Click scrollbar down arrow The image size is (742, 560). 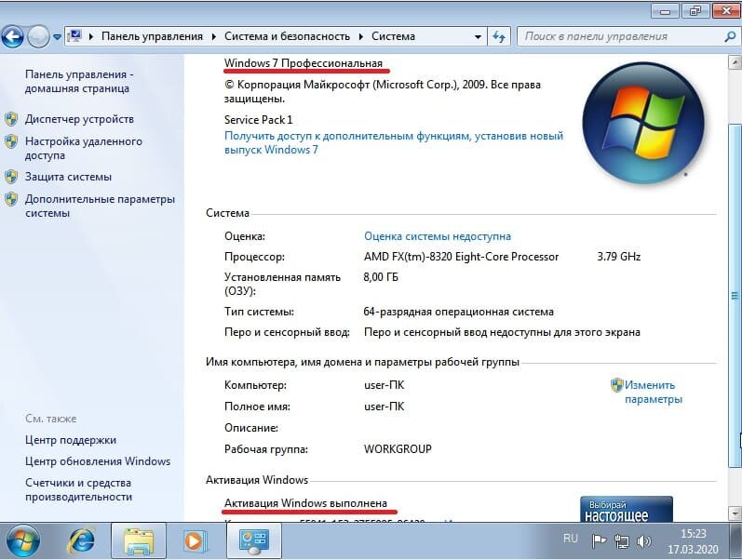pyautogui.click(x=735, y=513)
